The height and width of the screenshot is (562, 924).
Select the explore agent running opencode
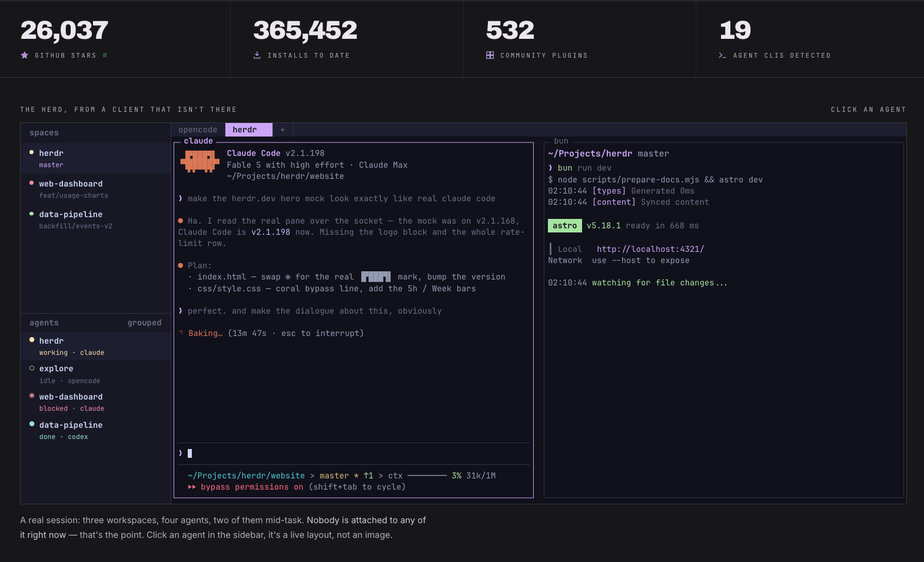(95, 374)
